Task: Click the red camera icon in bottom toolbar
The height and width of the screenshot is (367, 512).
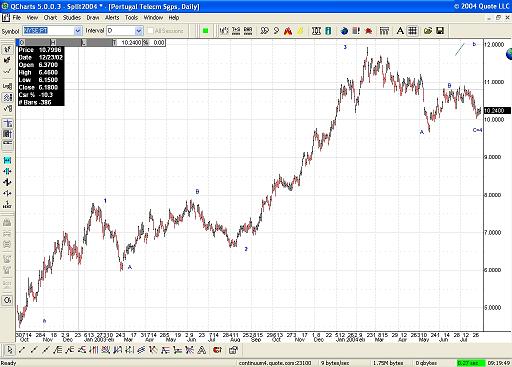Action: [x=217, y=350]
